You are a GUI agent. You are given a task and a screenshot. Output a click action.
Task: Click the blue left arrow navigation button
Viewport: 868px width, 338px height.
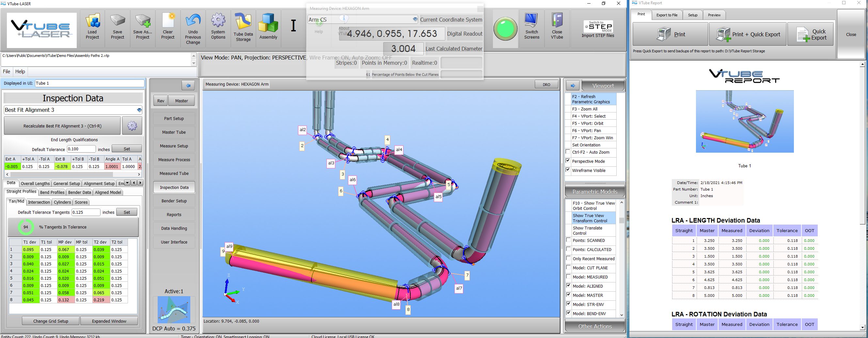188,86
